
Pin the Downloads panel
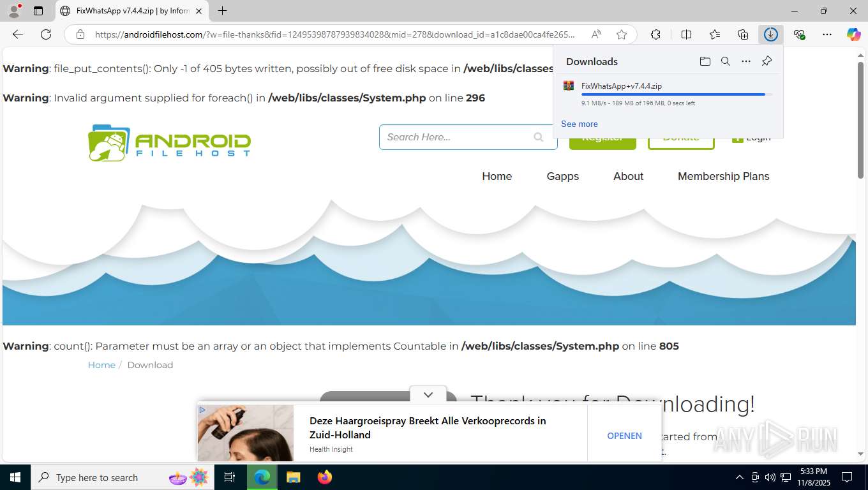pos(767,61)
